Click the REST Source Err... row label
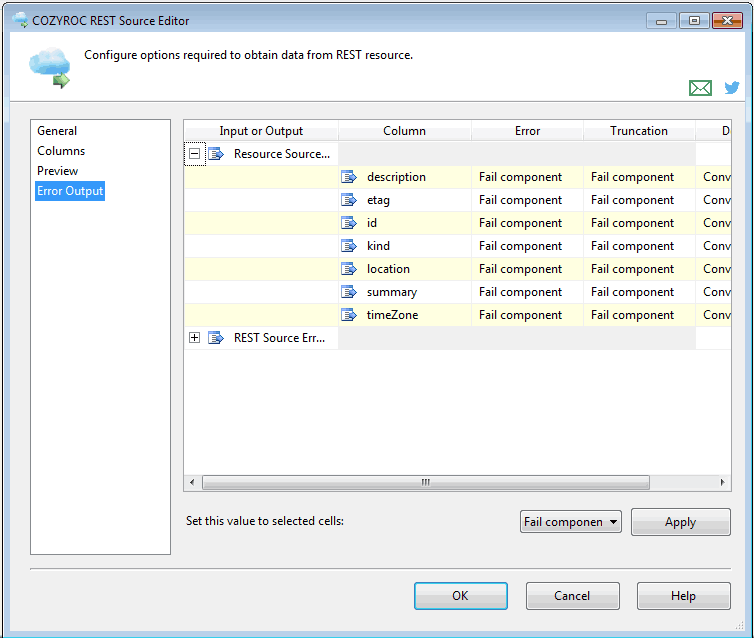This screenshot has width=754, height=638. point(279,338)
